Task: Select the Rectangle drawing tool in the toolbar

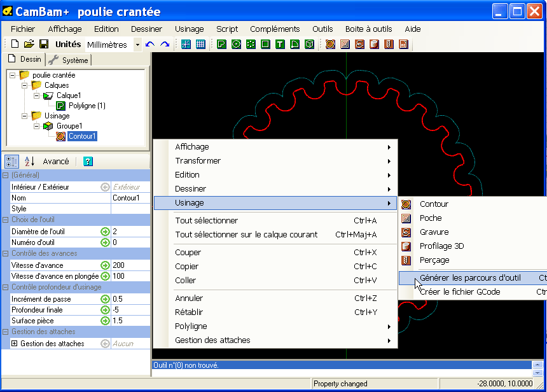Action: pyautogui.click(x=265, y=45)
